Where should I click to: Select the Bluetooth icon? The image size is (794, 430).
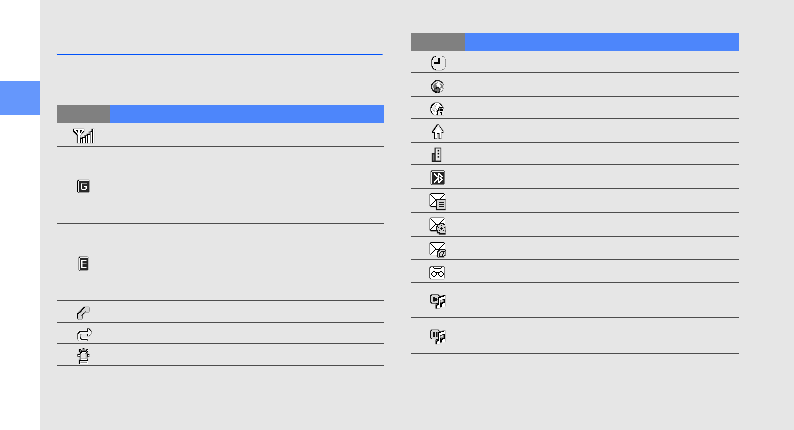[438, 178]
